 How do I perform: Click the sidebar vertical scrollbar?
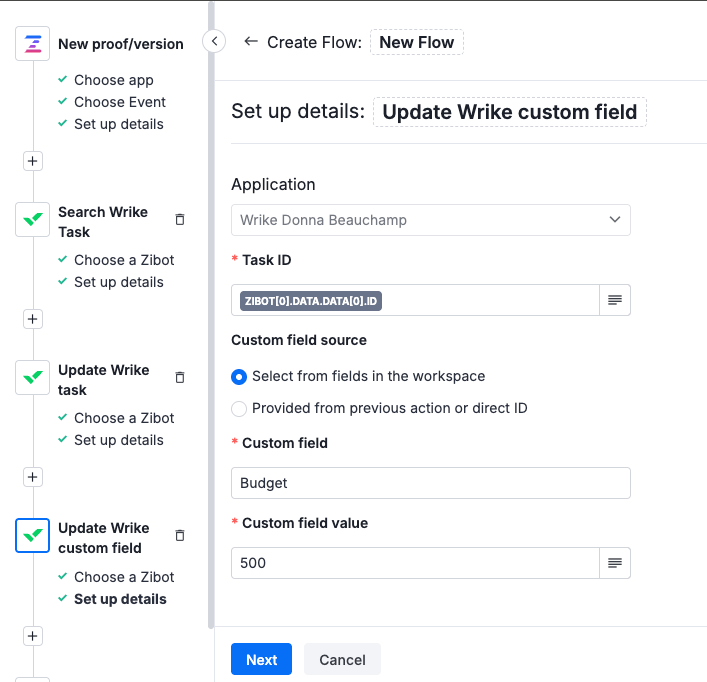point(211,316)
